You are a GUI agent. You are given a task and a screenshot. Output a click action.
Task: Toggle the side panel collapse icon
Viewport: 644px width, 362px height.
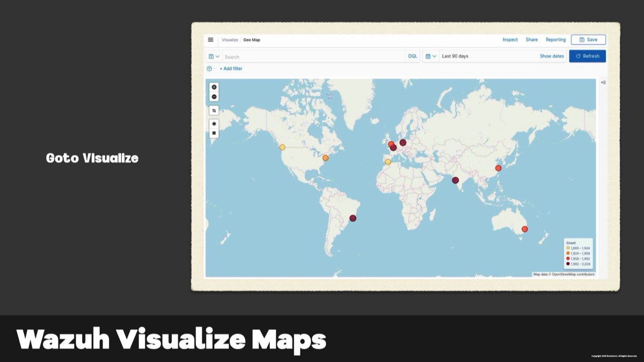(603, 83)
